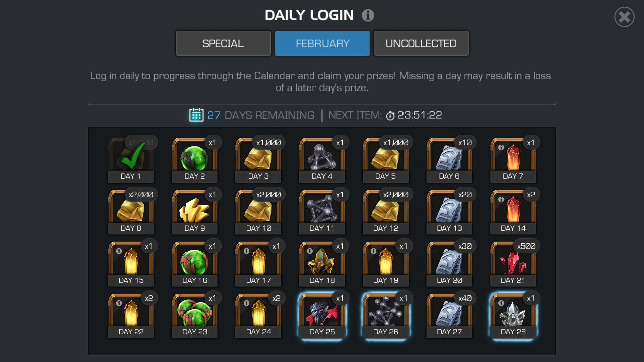Select the Day 9 energy refill reward
This screenshot has width=644, height=362.
click(x=195, y=212)
